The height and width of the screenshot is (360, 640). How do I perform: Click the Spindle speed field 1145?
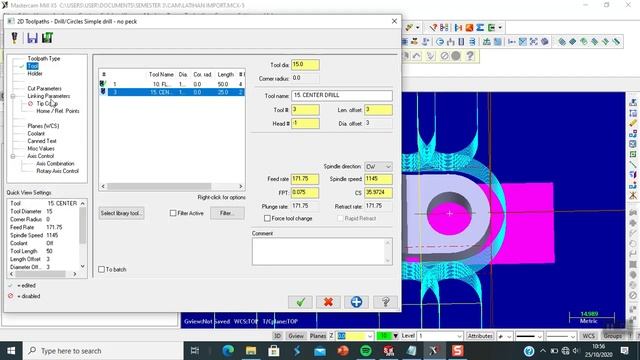point(378,179)
